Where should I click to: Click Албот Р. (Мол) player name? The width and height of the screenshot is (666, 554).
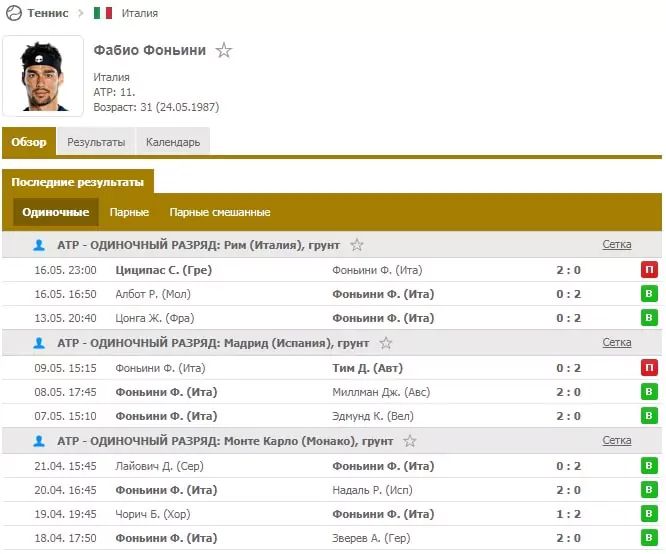[x=153, y=294]
